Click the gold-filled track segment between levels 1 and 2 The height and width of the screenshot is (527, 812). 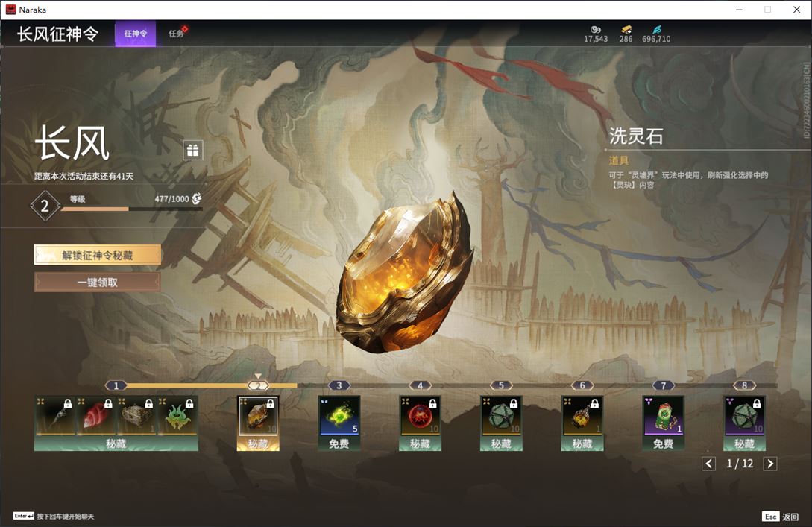[x=187, y=385]
